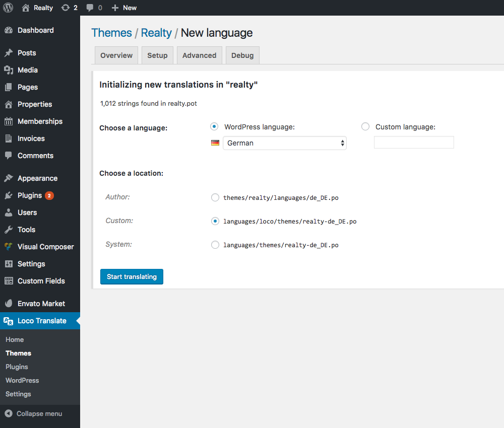Click the Users person icon
This screenshot has width=504, height=428.
click(x=9, y=212)
